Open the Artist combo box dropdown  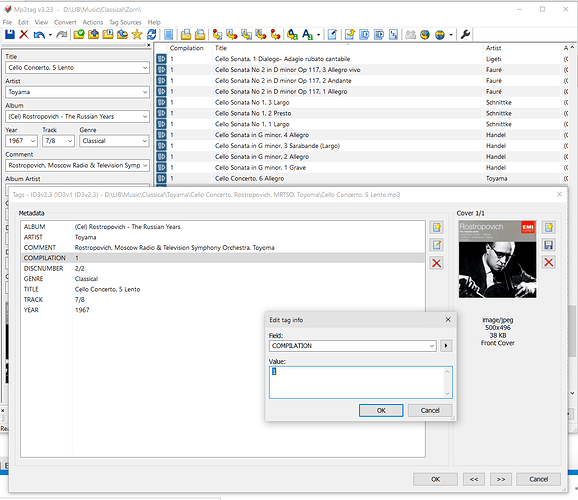(145, 92)
